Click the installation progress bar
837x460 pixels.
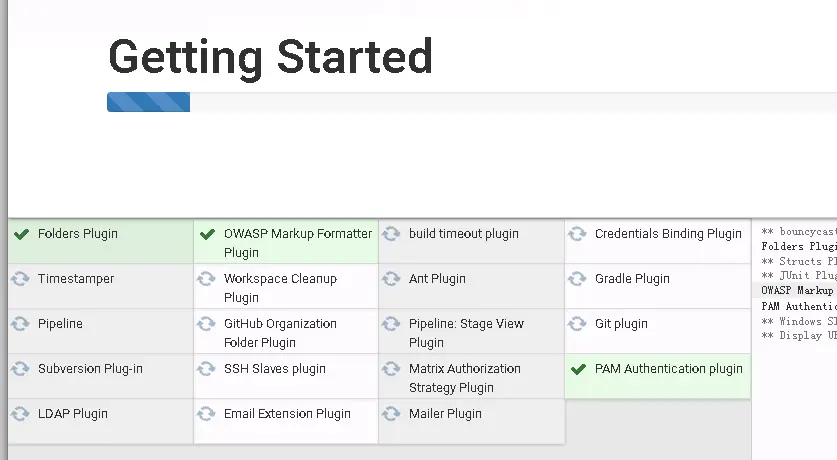[470, 102]
